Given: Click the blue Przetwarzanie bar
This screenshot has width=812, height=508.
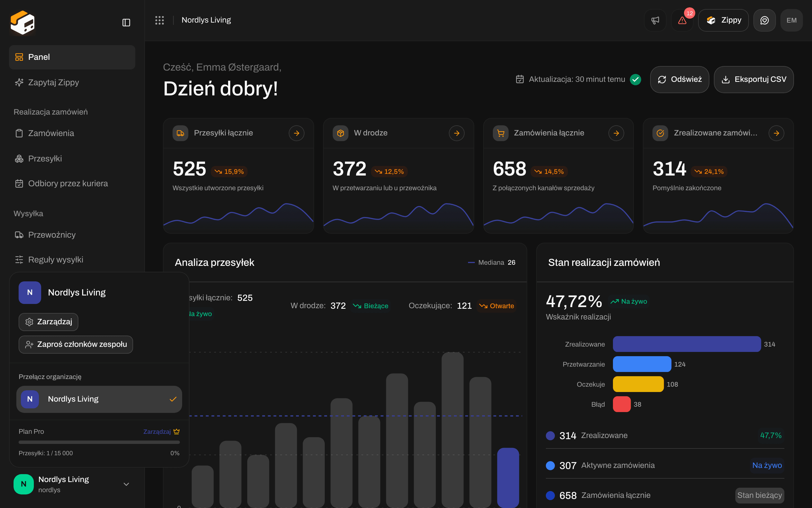Looking at the screenshot, I should point(642,364).
